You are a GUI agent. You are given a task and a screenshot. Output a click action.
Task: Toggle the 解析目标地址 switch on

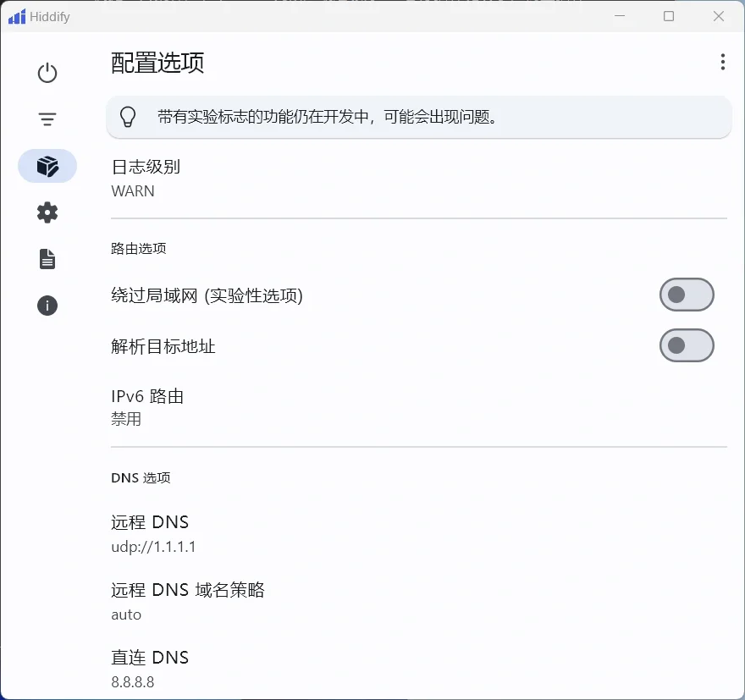point(687,345)
